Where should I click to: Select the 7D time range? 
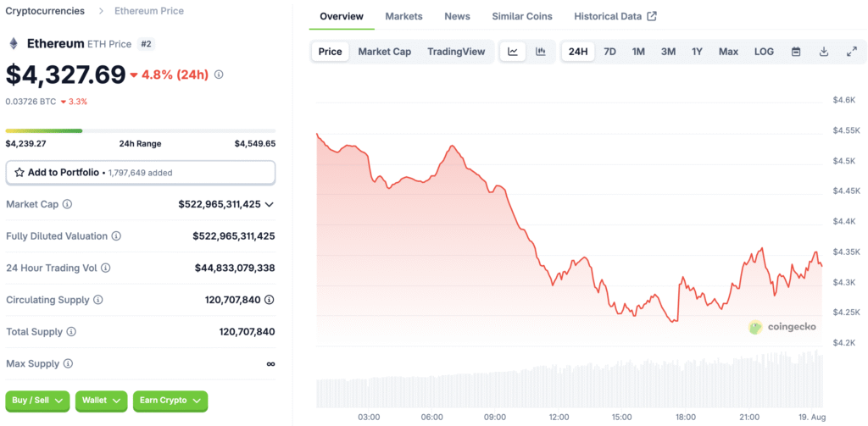(x=609, y=52)
